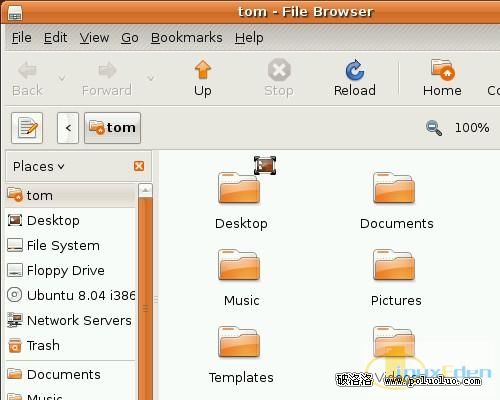Viewport: 500px width, 400px height.
Task: Open the File menu
Action: pos(22,38)
